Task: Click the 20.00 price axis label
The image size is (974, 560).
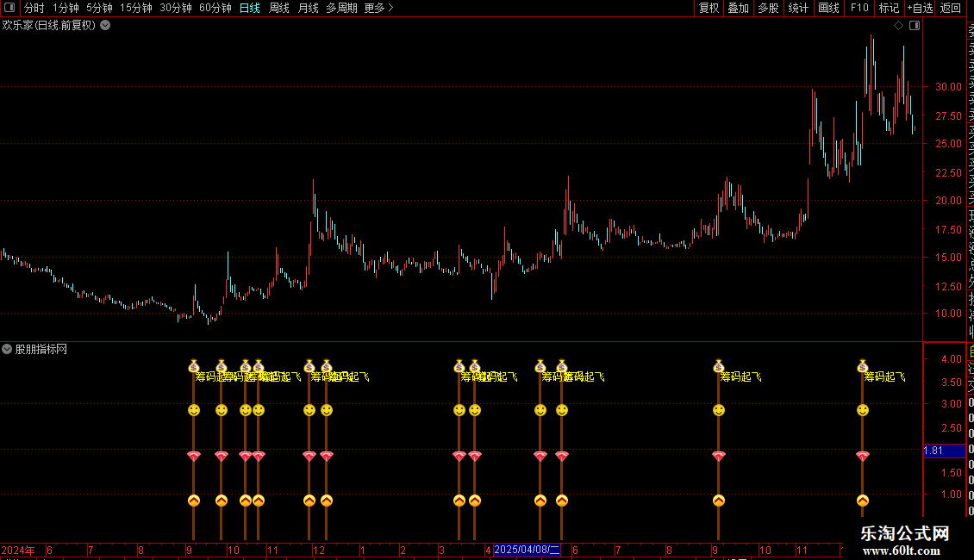Action: tap(948, 201)
